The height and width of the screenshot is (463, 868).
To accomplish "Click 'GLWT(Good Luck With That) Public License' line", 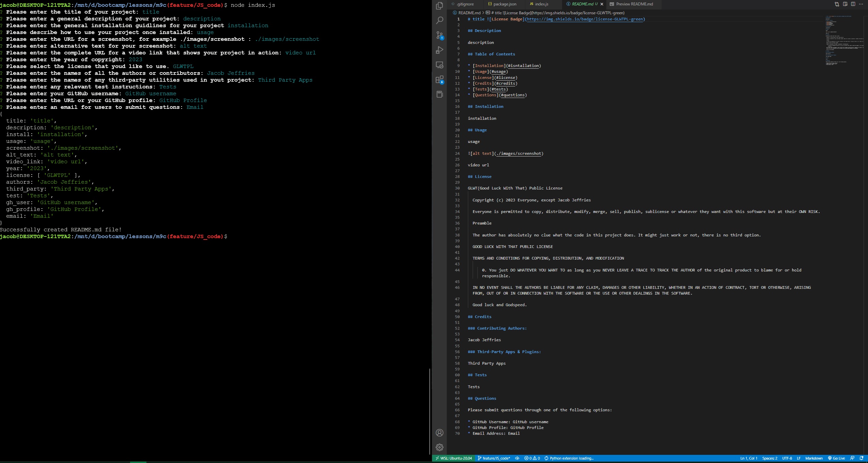I will click(x=515, y=188).
